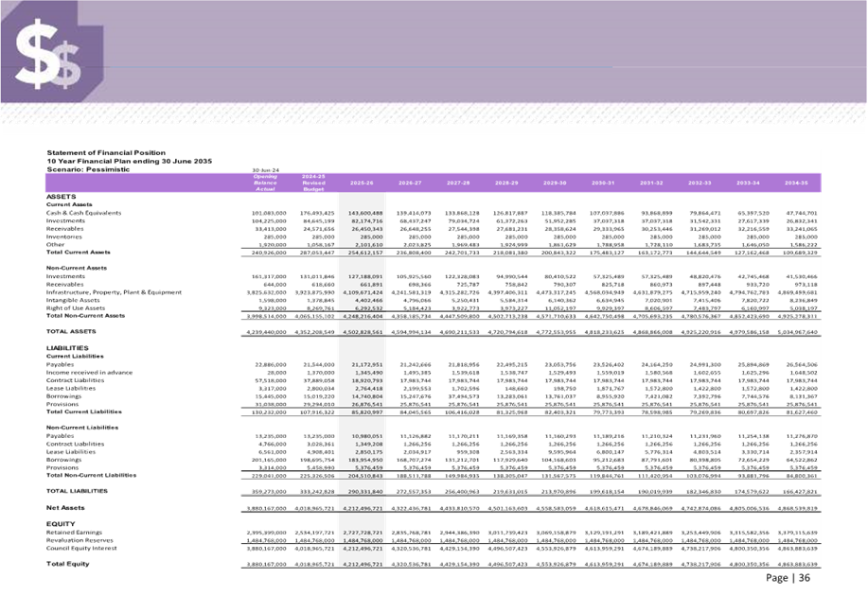This screenshot has height=613, width=868.
Task: Click the 'Non-Current Assets' subheading
Action: [77, 268]
